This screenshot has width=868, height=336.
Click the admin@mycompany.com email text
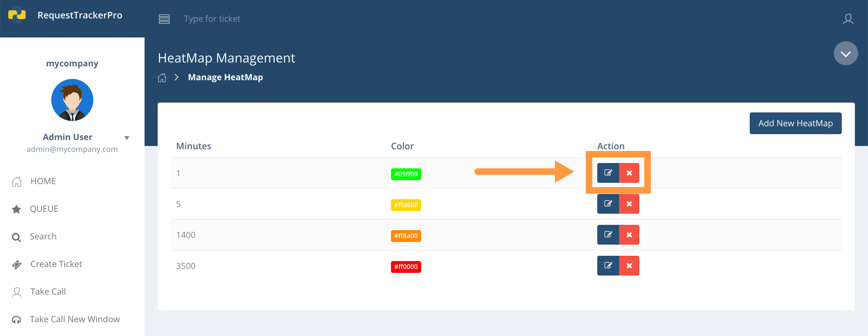72,149
